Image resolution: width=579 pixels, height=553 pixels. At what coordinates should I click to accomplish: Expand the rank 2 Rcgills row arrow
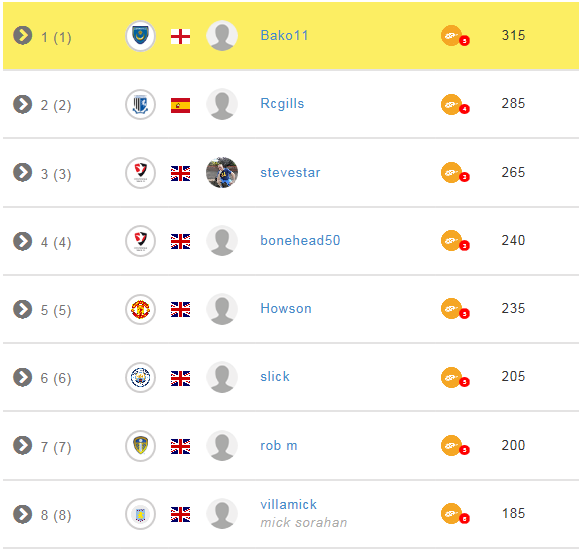(23, 104)
